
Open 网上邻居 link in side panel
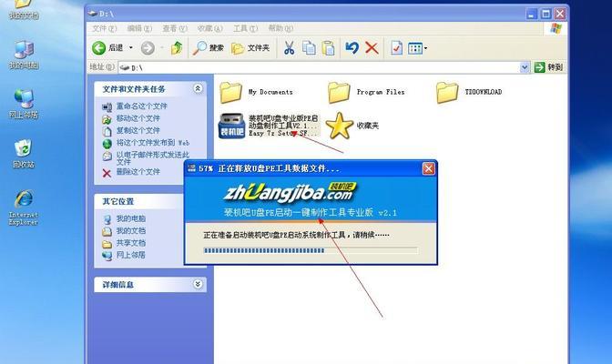coord(131,255)
